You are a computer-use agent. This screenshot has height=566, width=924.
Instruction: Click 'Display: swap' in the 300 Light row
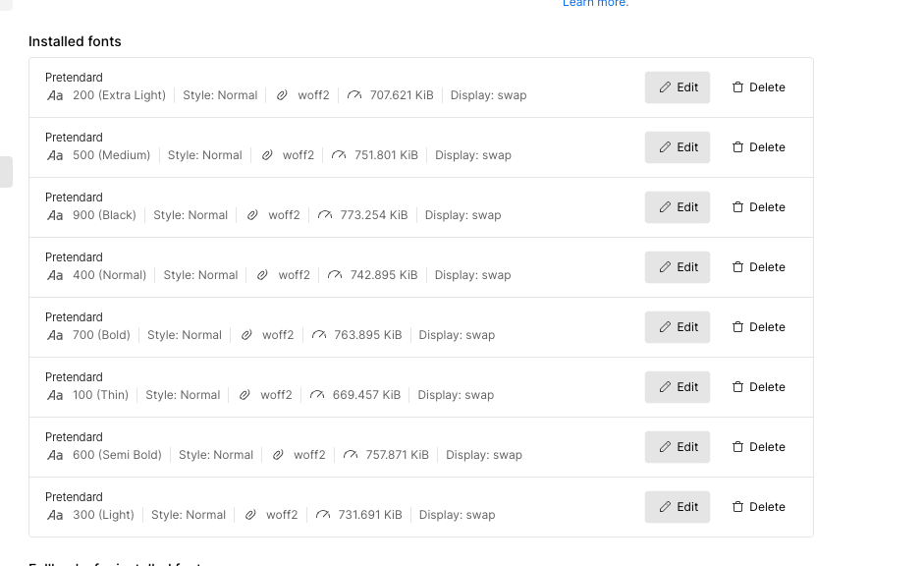click(x=457, y=515)
